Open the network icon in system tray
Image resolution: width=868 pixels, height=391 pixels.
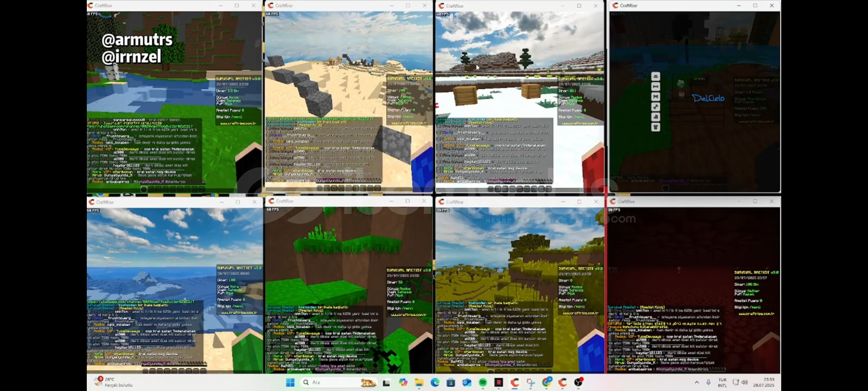736,382
